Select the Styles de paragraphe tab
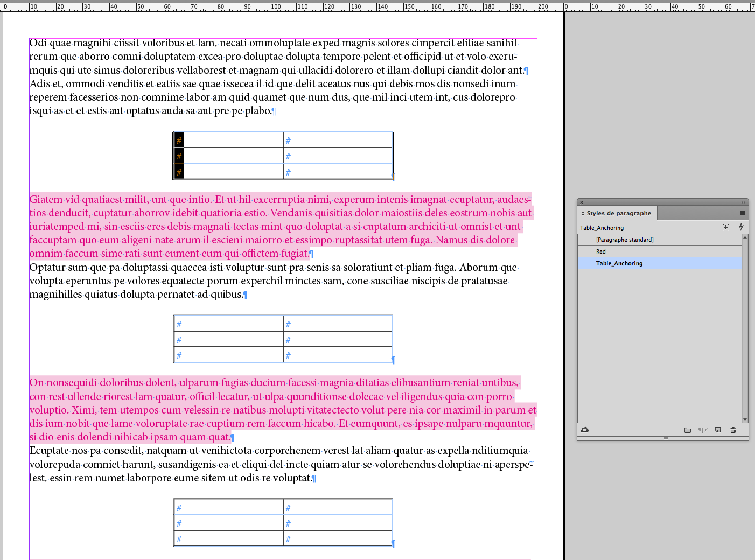This screenshot has height=560, width=755. (617, 213)
